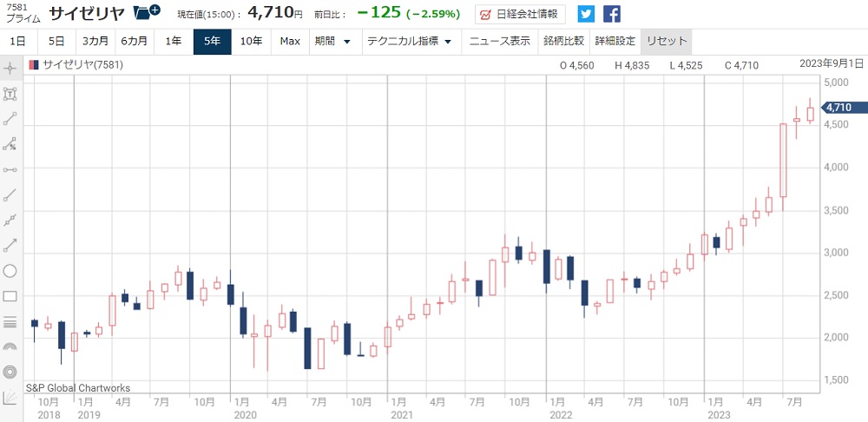Open 日経会社情報 link
Screen dimensions: 868x422
pyautogui.click(x=520, y=15)
